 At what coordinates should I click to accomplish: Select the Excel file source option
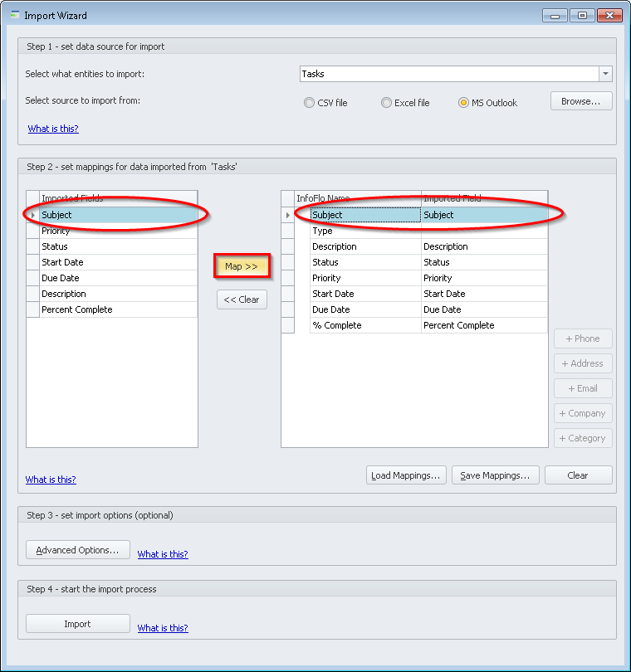coord(387,103)
